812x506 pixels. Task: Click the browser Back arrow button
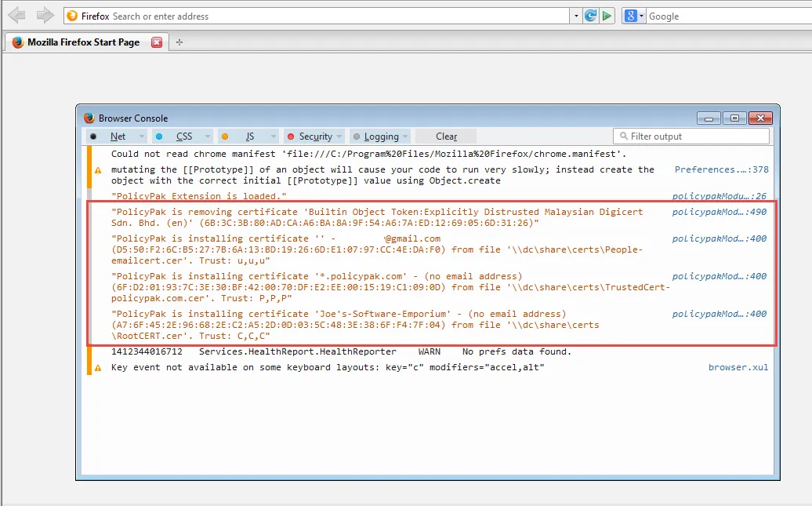point(17,15)
